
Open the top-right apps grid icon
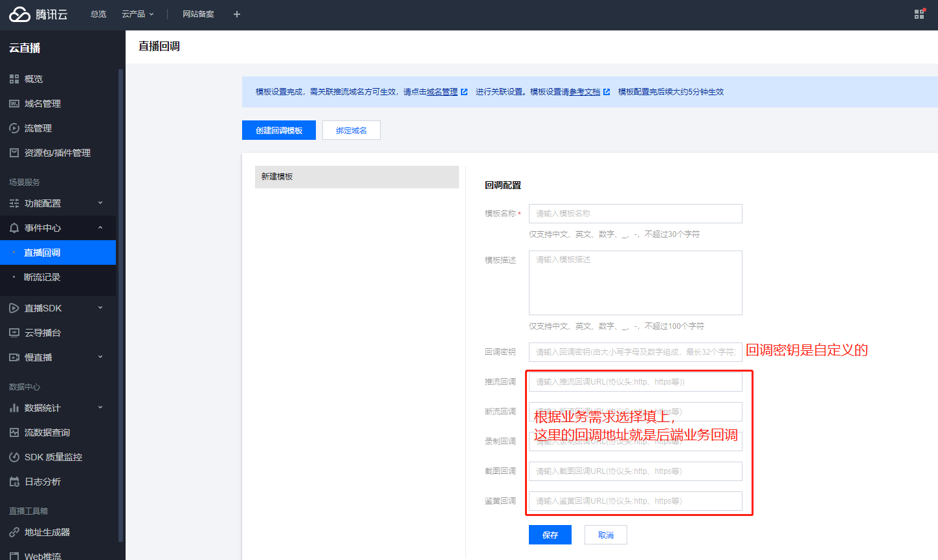(x=919, y=14)
